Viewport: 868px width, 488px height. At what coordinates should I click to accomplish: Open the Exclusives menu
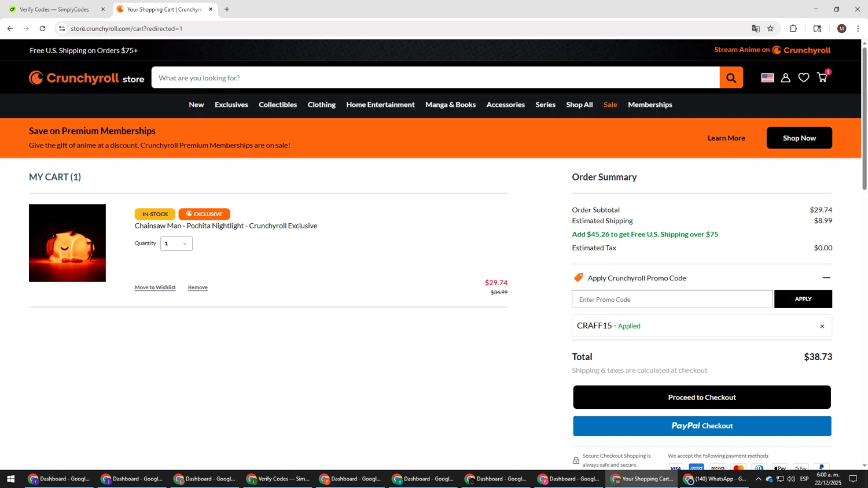point(231,105)
